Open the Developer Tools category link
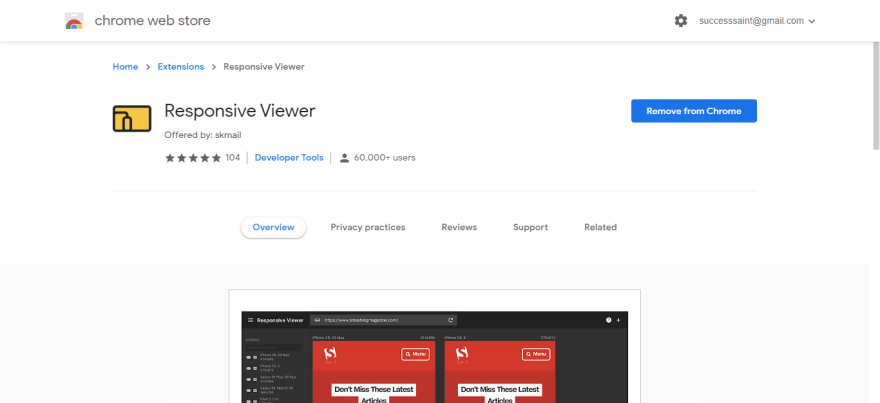The width and height of the screenshot is (880, 403). (x=289, y=158)
